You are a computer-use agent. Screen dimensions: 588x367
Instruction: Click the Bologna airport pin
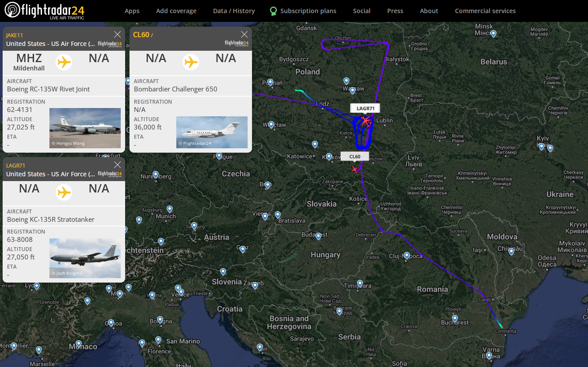[x=160, y=320]
